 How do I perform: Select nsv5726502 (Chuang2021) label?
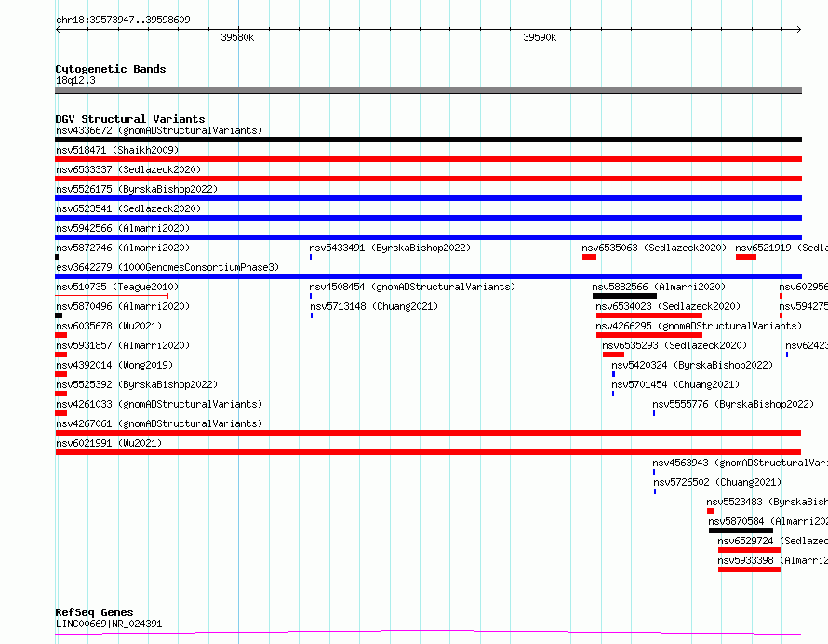[x=717, y=482]
